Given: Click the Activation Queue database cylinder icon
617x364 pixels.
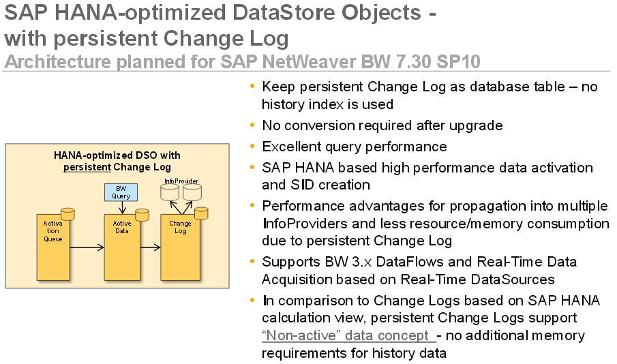Looking at the screenshot, I should tap(67, 215).
